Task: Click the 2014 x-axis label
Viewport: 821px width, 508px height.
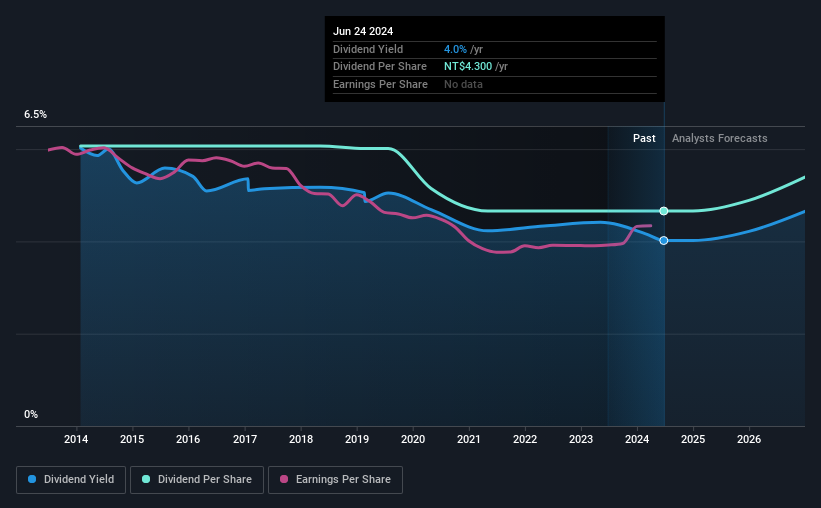Action: pyautogui.click(x=76, y=439)
